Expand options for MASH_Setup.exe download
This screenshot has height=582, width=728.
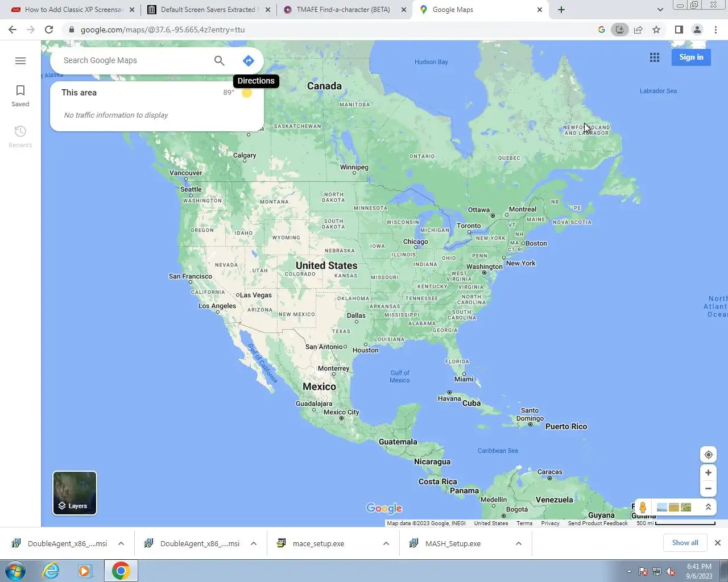[x=519, y=544]
